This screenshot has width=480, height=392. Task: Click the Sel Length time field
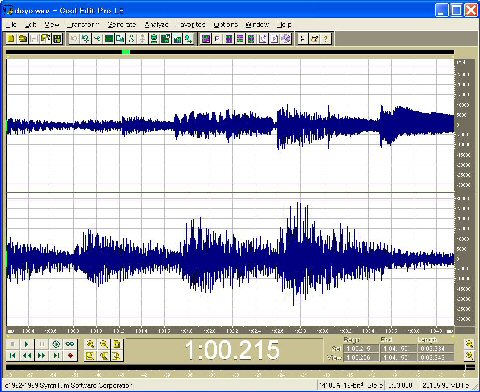(436, 349)
